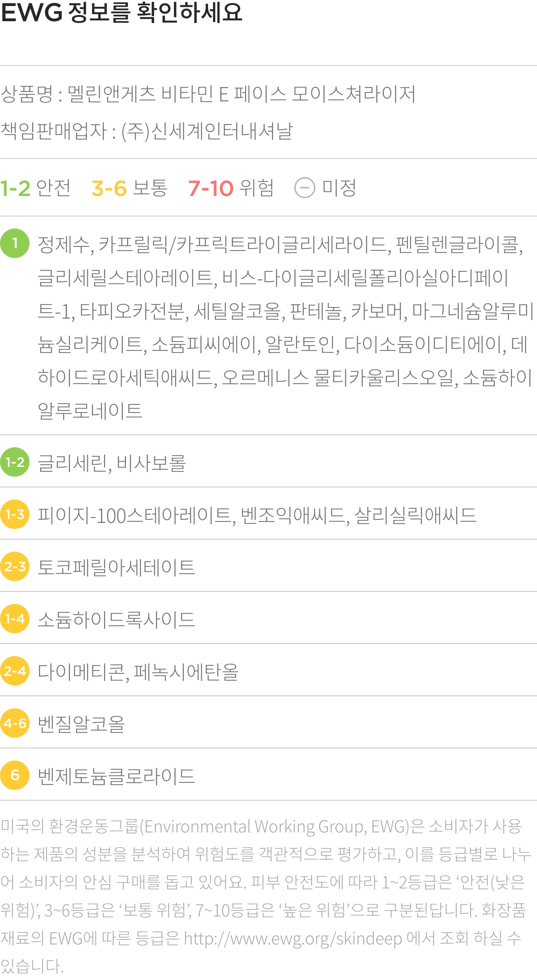The width and height of the screenshot is (537, 980).
Task: Click the red 7-10 위험 legend label
Action: (231, 188)
